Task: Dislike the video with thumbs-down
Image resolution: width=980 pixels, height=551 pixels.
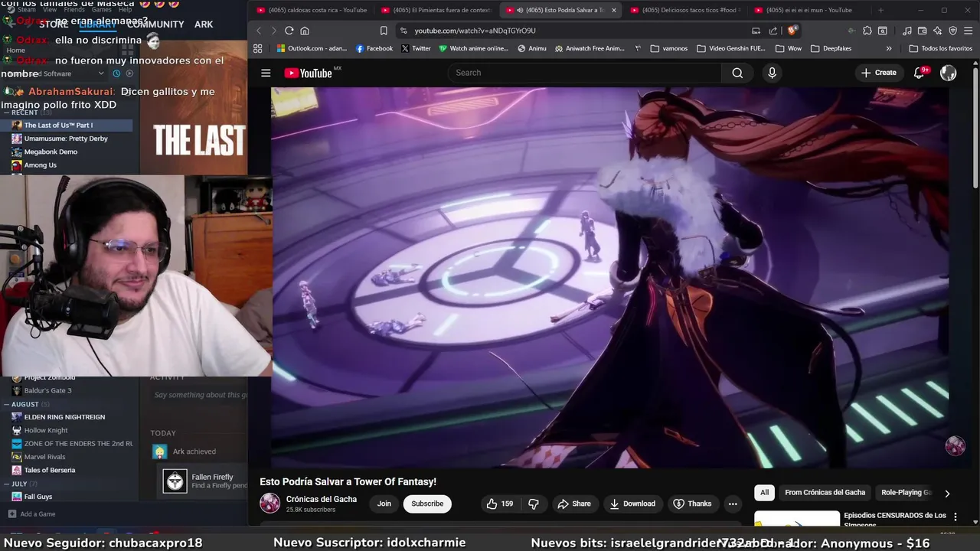Action: (534, 504)
